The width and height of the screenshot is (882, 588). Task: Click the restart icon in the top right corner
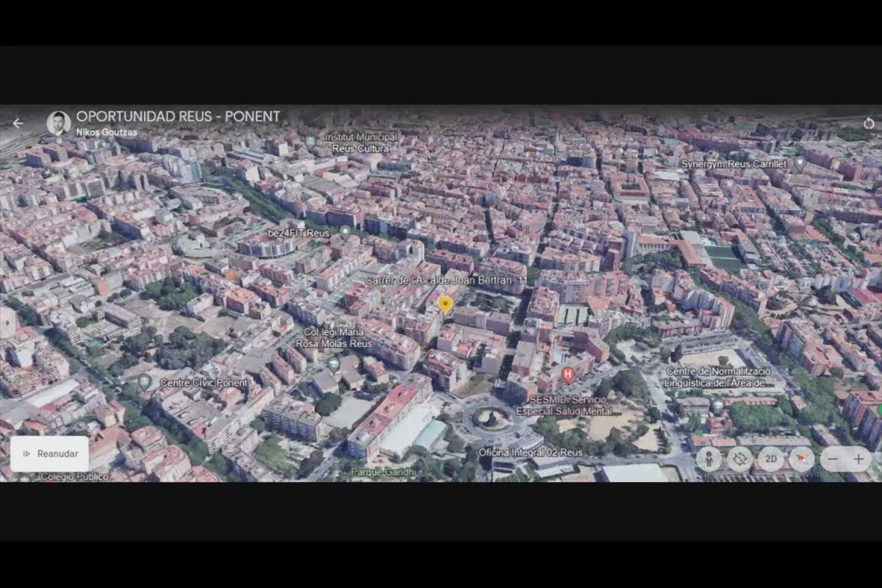(x=869, y=123)
